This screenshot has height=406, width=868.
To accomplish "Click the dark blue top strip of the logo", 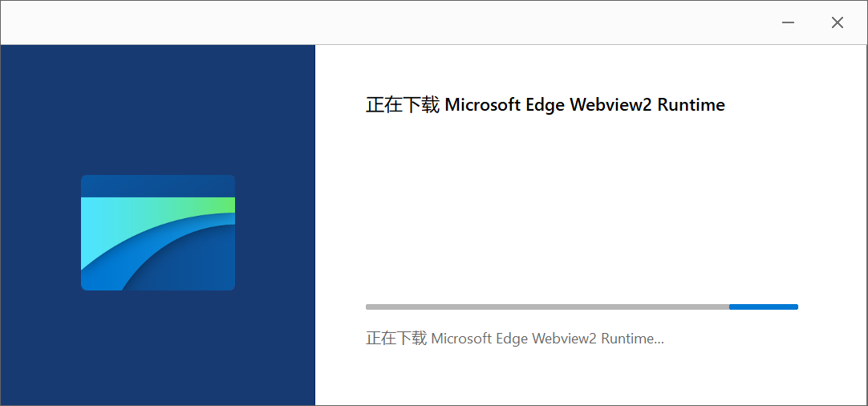I will point(158,185).
